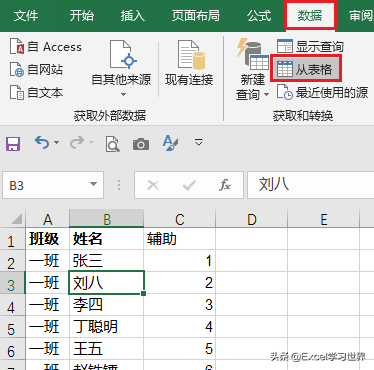Import data 自文本
Image resolution: width=374 pixels, height=370 pixels.
pos(36,92)
